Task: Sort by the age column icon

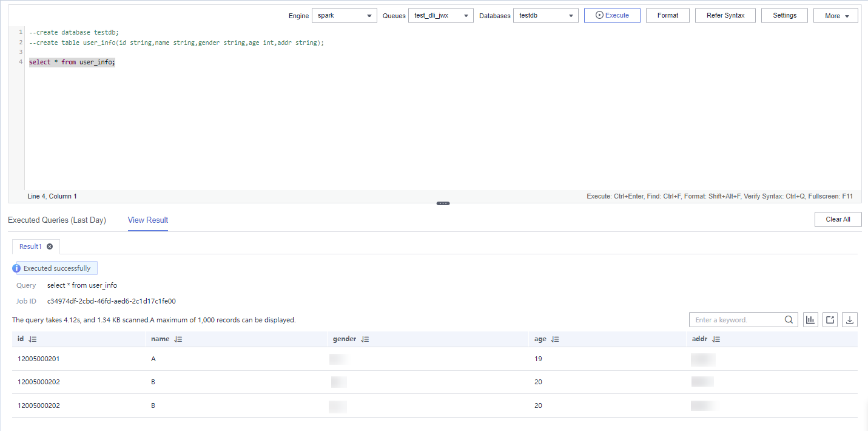Action: (555, 339)
